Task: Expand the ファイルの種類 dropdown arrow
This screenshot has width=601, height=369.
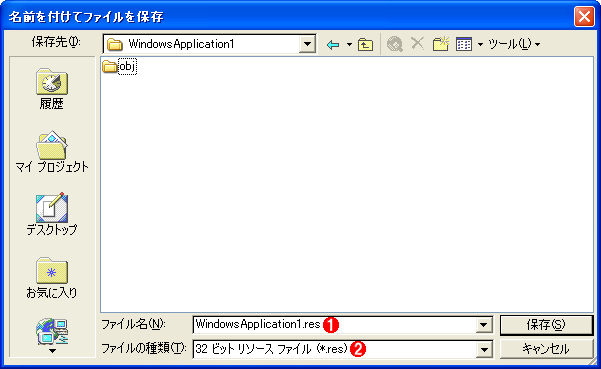Action: (484, 349)
